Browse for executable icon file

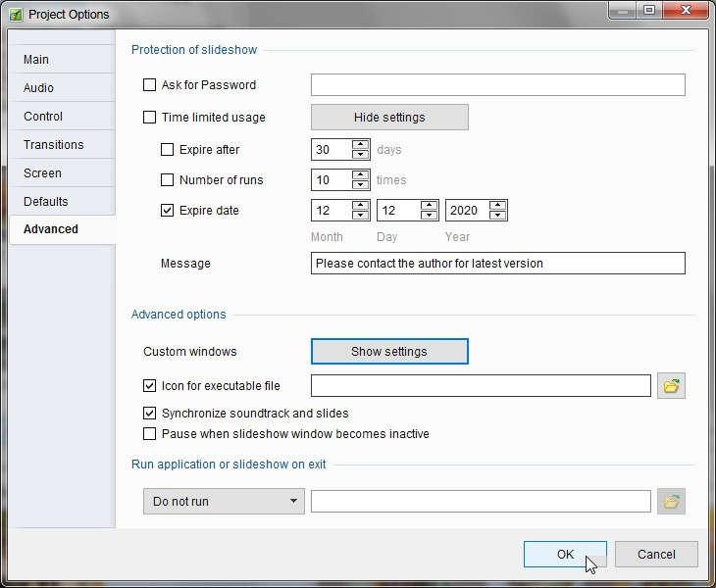(x=671, y=386)
